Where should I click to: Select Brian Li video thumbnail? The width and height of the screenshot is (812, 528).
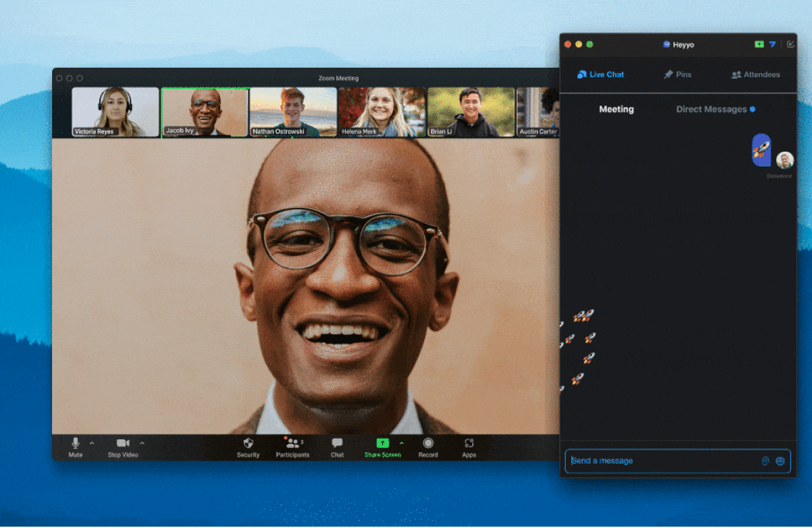[x=472, y=112]
